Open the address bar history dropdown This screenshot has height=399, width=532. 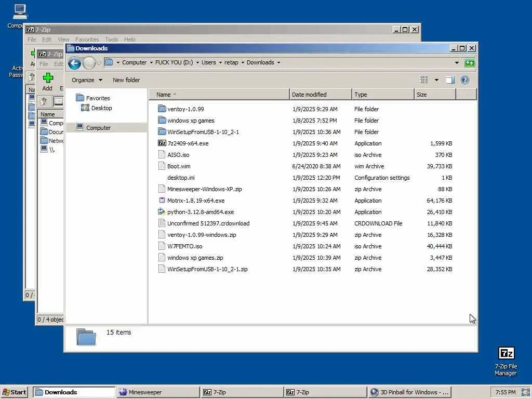click(457, 63)
